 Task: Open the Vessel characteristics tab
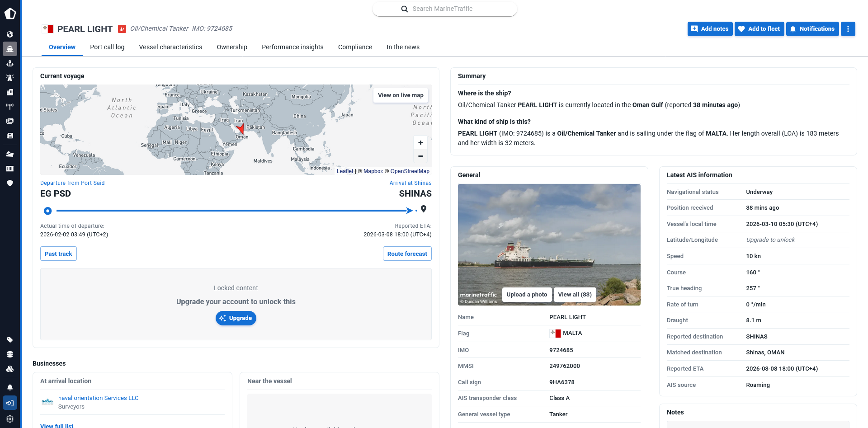[170, 47]
